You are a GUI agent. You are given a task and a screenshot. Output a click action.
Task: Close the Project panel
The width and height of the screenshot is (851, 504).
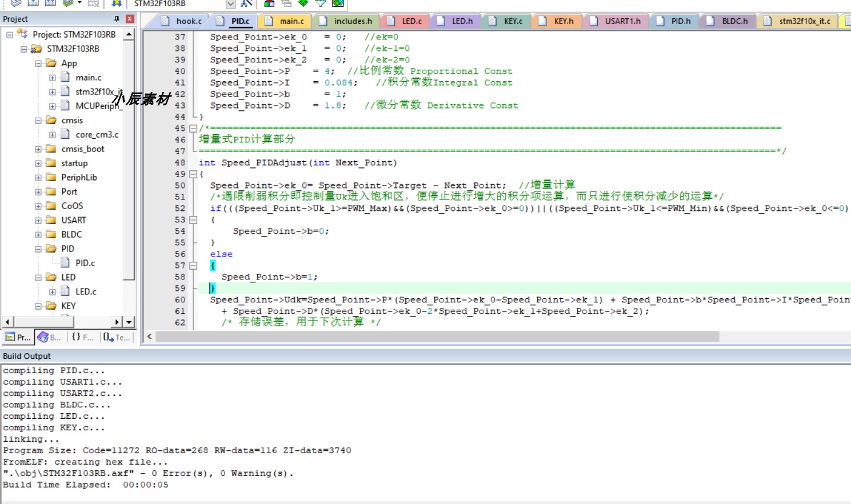point(130,19)
